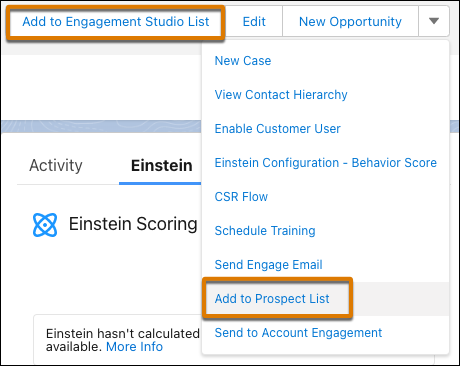Open the more actions dropdown arrow
Screen dimensions: 460x366
pos(434,21)
